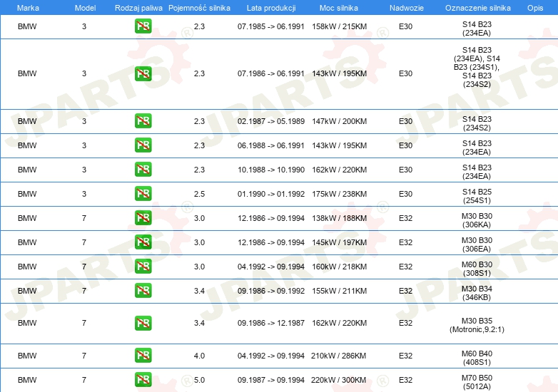Click the fuel icon in the 175kW / 238KM row
This screenshot has height=392, width=558.
coord(143,194)
